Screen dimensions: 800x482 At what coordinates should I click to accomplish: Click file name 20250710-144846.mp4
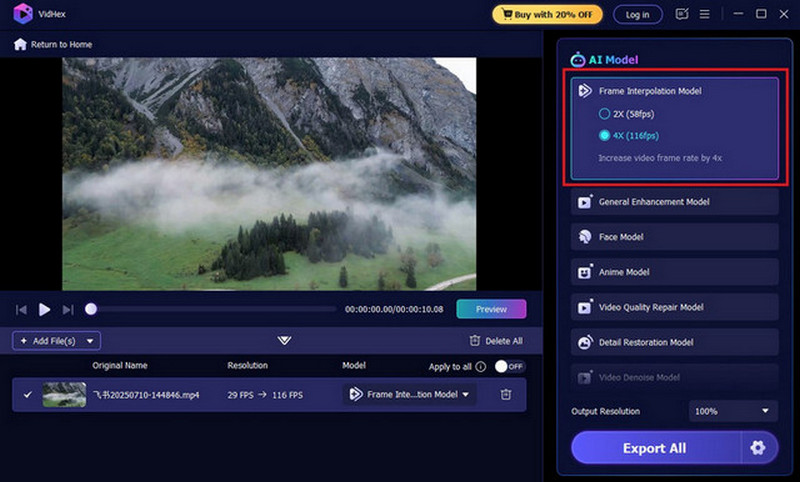coord(146,395)
